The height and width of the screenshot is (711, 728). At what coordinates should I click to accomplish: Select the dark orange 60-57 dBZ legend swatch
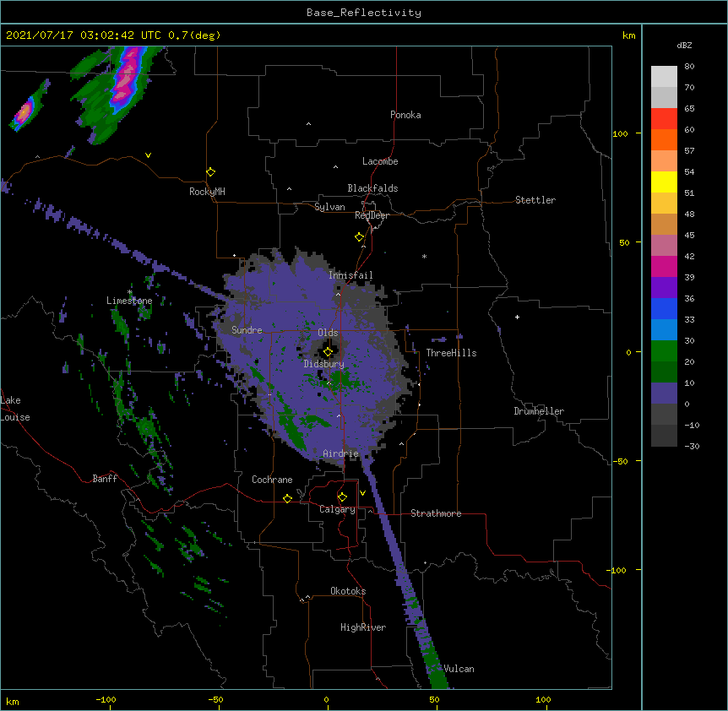[x=664, y=139]
